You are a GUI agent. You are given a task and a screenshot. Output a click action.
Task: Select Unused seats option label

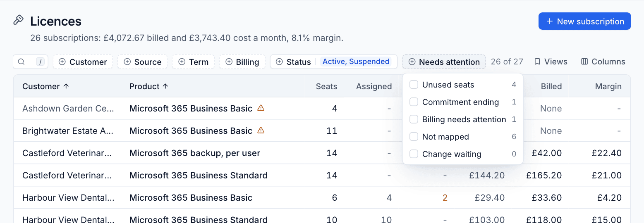tap(448, 85)
